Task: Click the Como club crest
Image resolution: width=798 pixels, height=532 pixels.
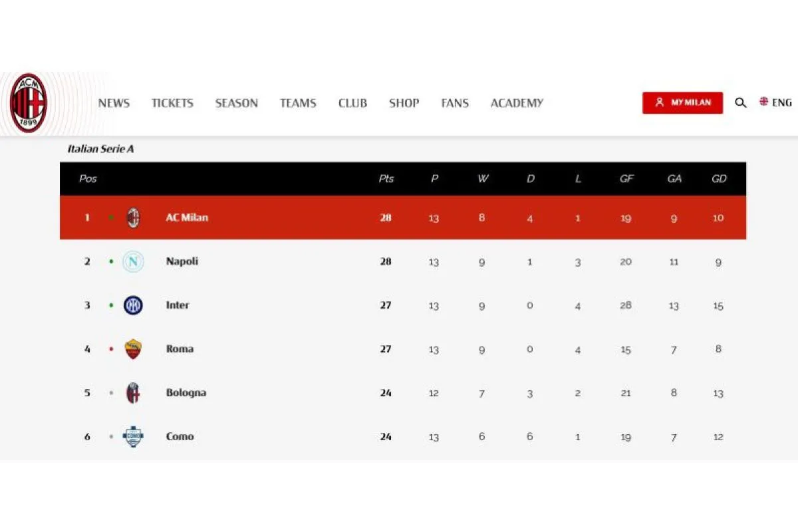Action: pos(133,437)
